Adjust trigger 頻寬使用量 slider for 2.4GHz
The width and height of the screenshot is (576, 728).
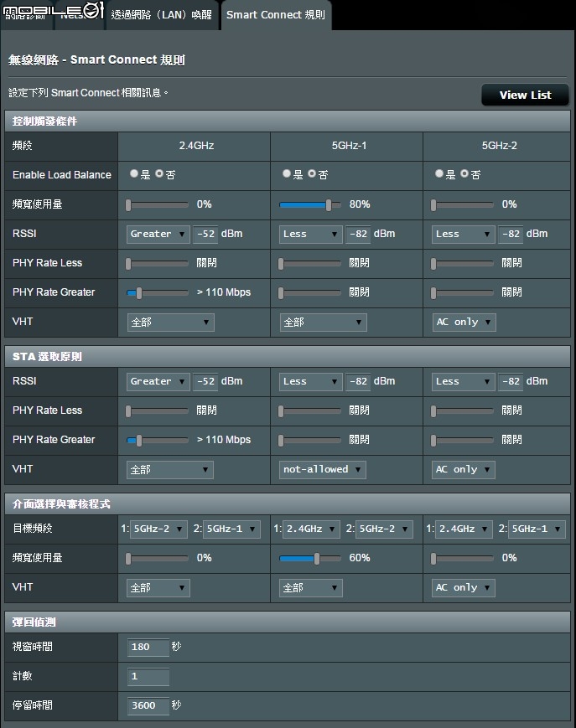click(157, 204)
